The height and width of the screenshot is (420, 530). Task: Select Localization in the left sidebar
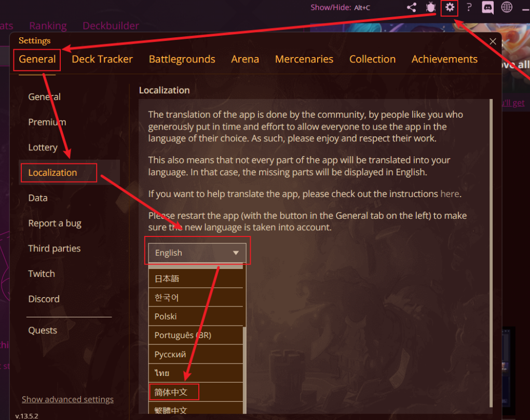[x=53, y=173]
